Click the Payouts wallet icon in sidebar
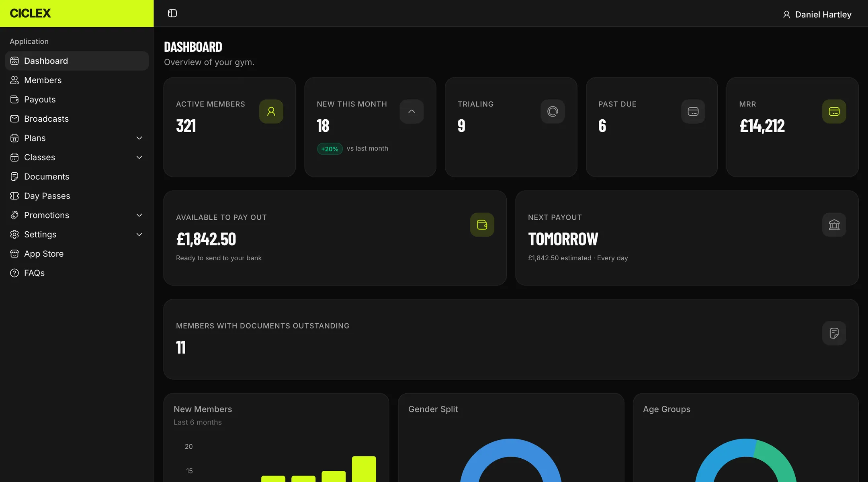Screen dimensions: 868x482 14,99
